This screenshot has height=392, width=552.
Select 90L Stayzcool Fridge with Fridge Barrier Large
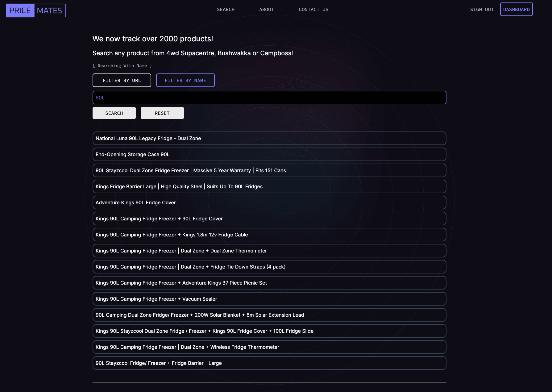[269, 363]
